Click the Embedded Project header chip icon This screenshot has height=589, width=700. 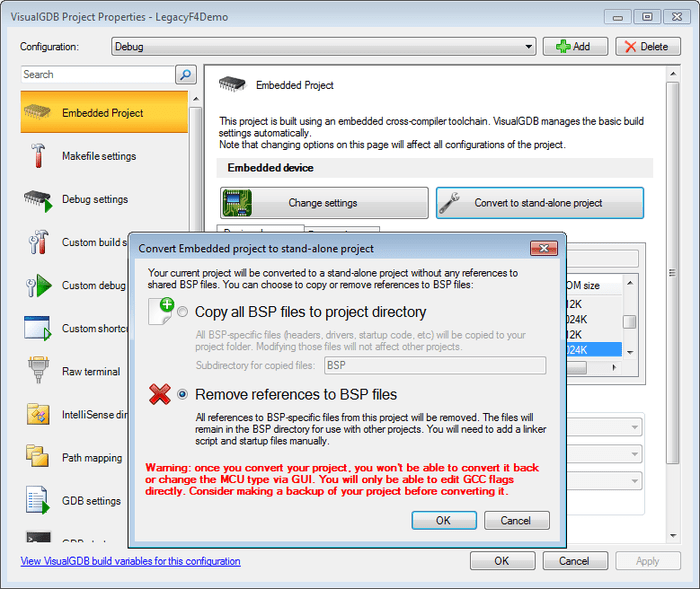pyautogui.click(x=232, y=84)
